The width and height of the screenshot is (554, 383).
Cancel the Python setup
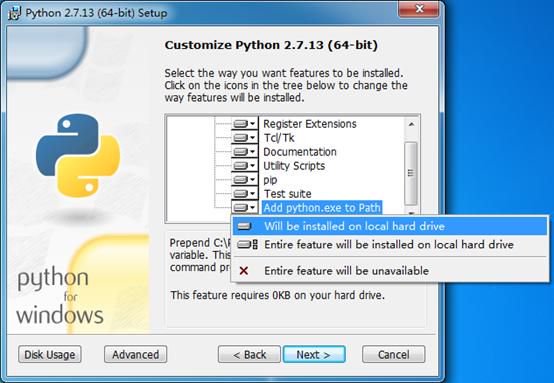pos(394,354)
